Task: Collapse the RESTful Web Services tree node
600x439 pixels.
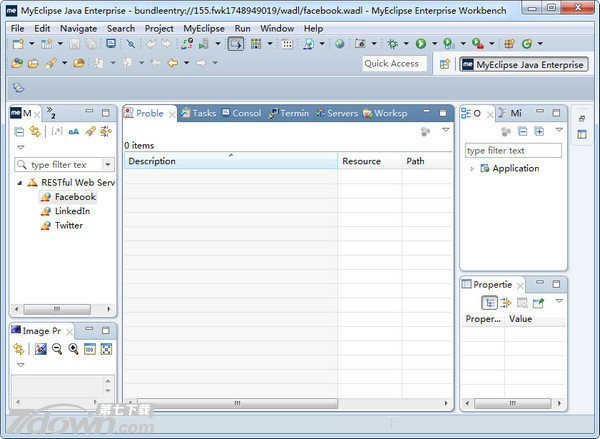Action: click(19, 183)
